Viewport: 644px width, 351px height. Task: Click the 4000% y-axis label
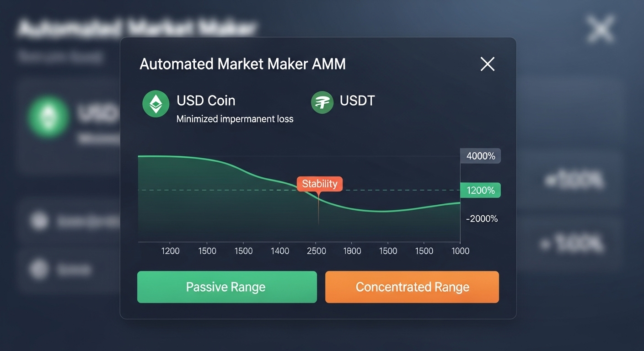pos(481,156)
